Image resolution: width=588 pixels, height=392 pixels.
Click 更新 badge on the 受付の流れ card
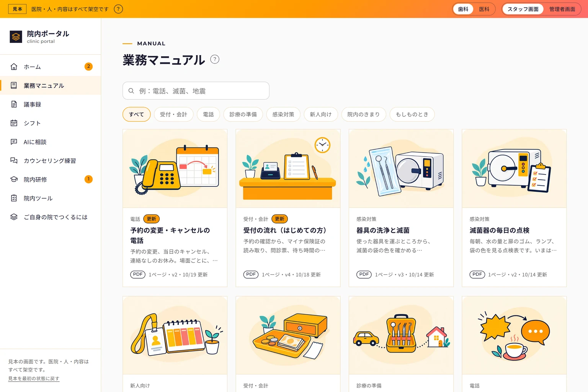(x=279, y=219)
